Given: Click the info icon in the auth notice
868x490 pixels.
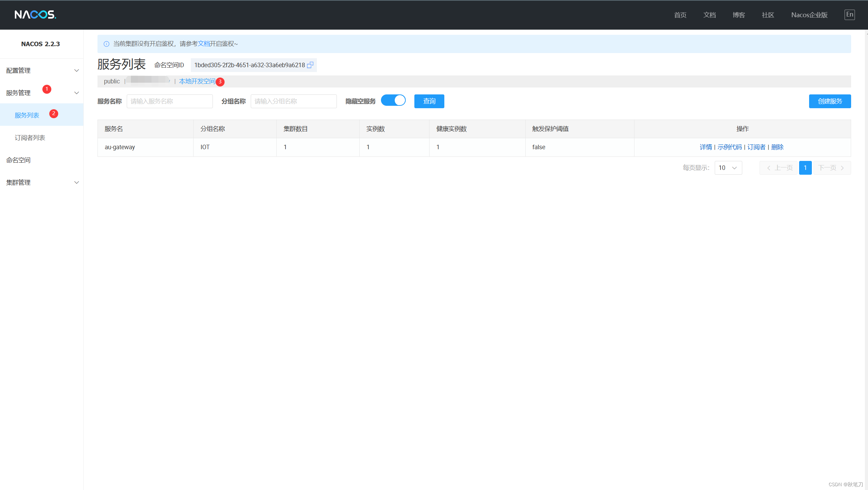Looking at the screenshot, I should click(x=106, y=44).
